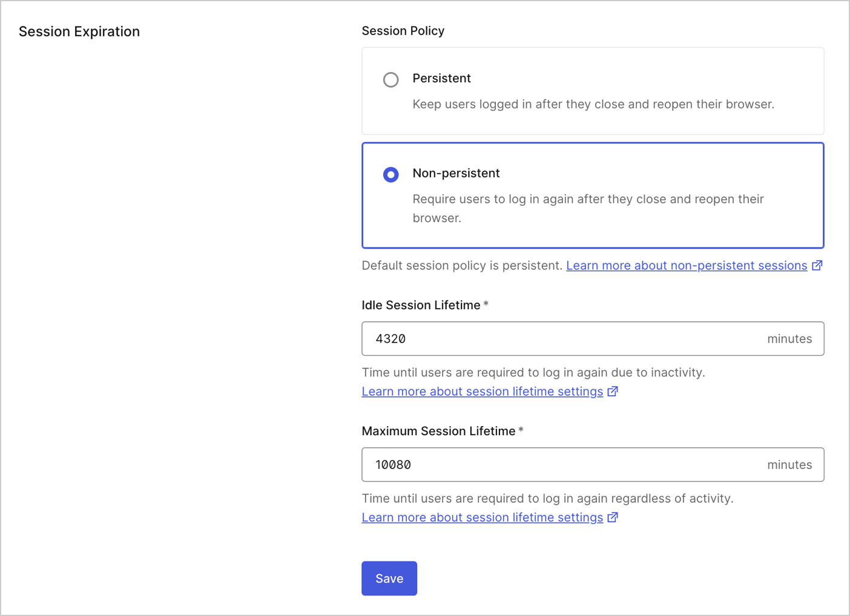
Task: Open the first session lifetime settings link
Action: 483,391
